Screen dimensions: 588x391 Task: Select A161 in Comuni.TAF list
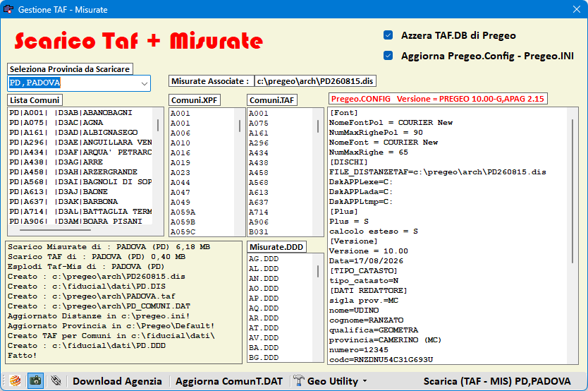(281, 133)
